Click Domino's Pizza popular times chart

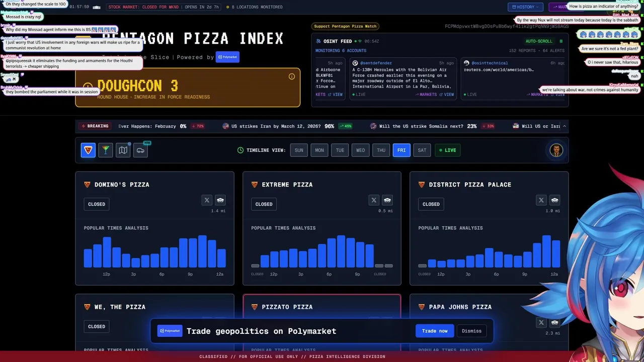(154, 251)
